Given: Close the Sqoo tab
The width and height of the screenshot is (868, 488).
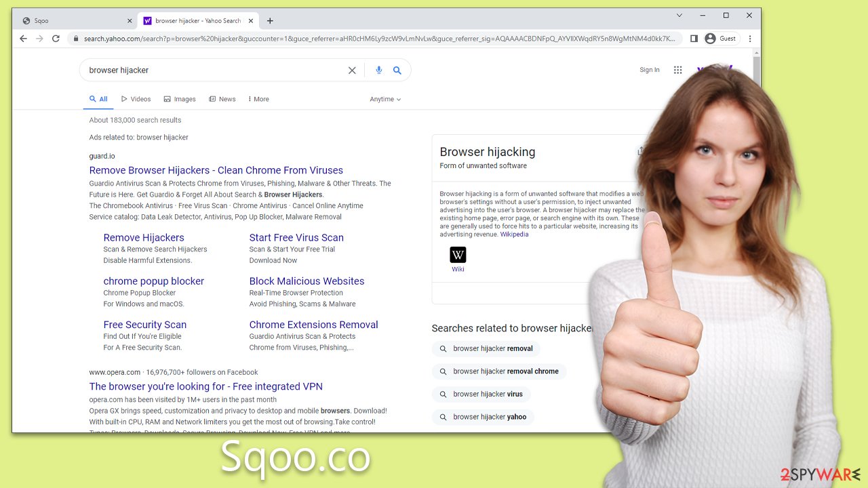Looking at the screenshot, I should pyautogui.click(x=130, y=21).
